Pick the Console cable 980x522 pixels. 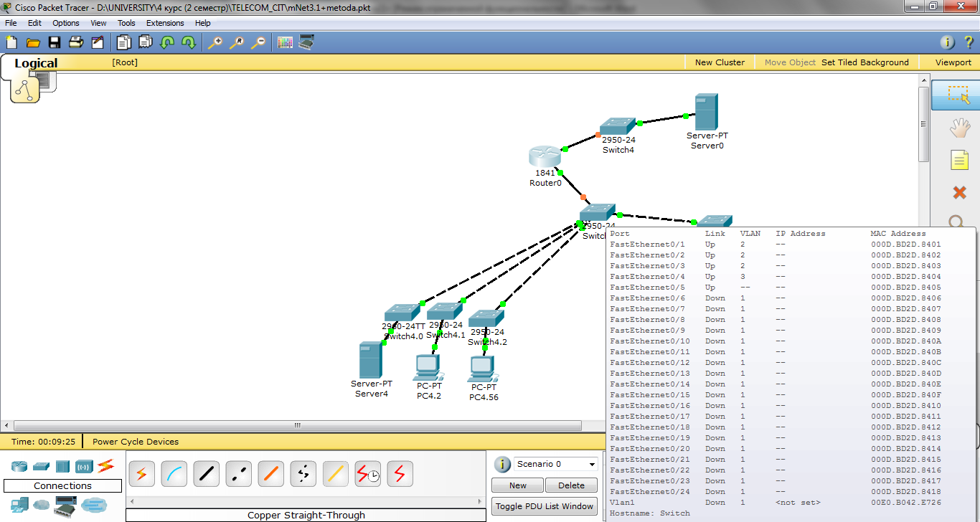[x=174, y=473]
